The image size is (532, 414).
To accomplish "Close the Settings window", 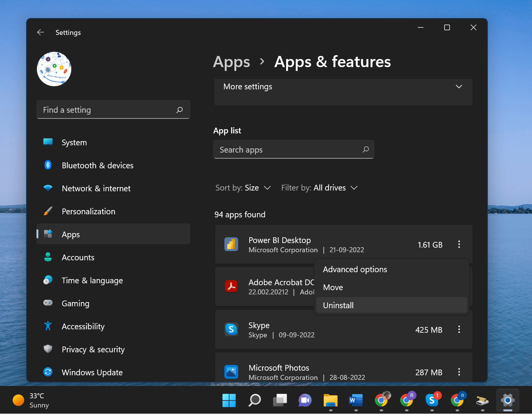I will [x=473, y=28].
